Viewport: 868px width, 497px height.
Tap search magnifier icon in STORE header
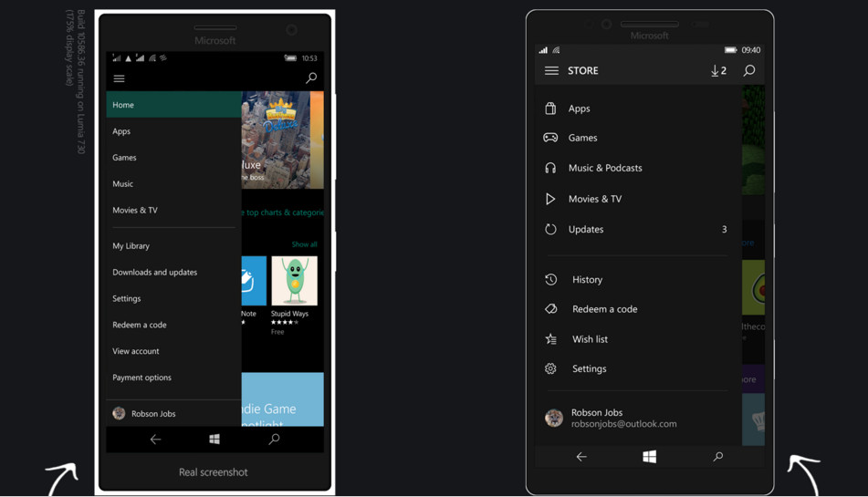point(749,71)
